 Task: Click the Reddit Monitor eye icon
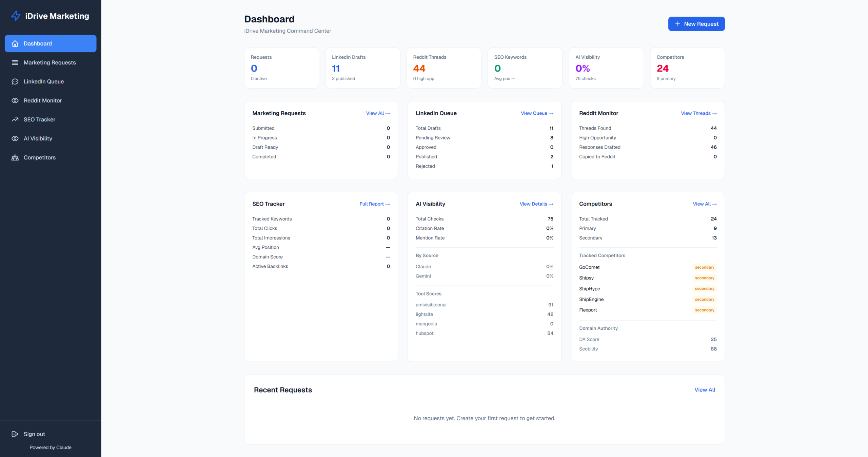15,100
